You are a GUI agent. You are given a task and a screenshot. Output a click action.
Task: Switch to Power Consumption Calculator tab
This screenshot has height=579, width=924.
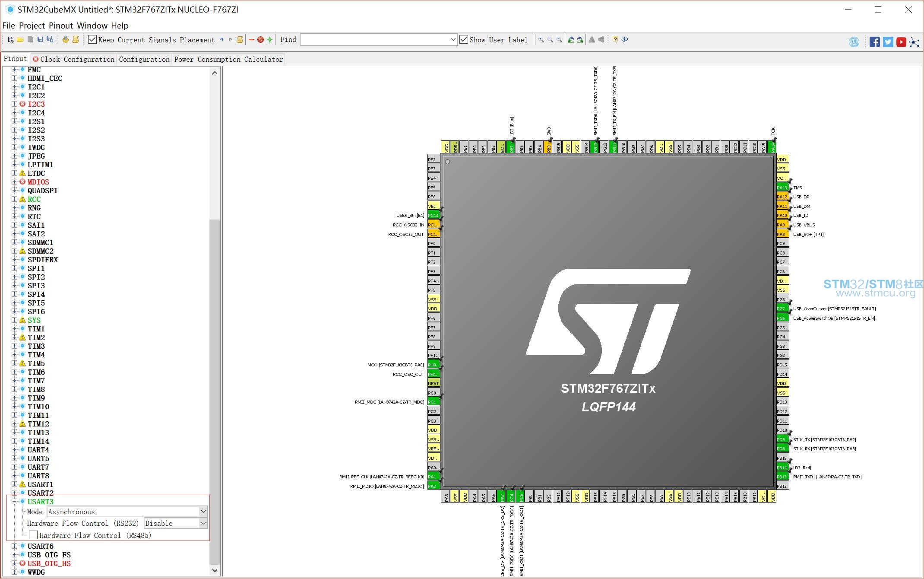click(x=228, y=59)
